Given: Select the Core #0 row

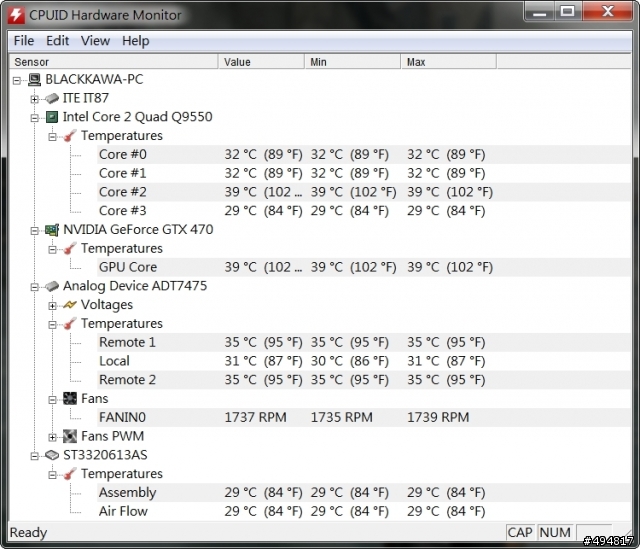Looking at the screenshot, I should pyautogui.click(x=363, y=155).
